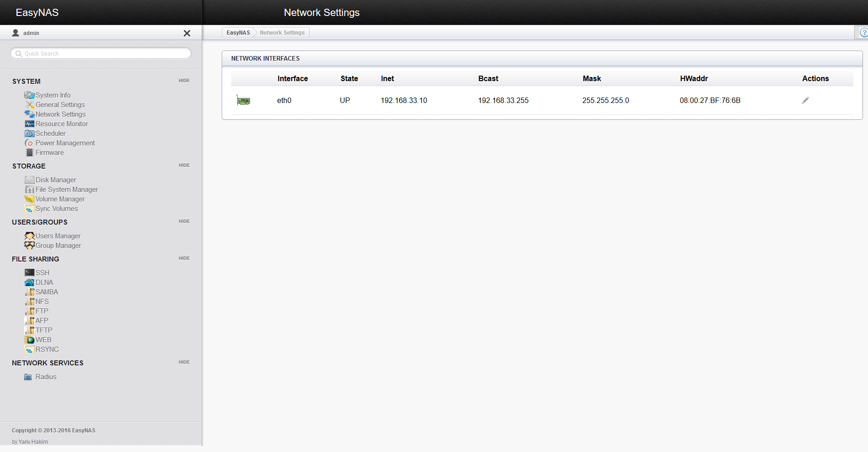Open Sync Volumes link
Viewport: 868px width, 452px height.
[x=57, y=209]
